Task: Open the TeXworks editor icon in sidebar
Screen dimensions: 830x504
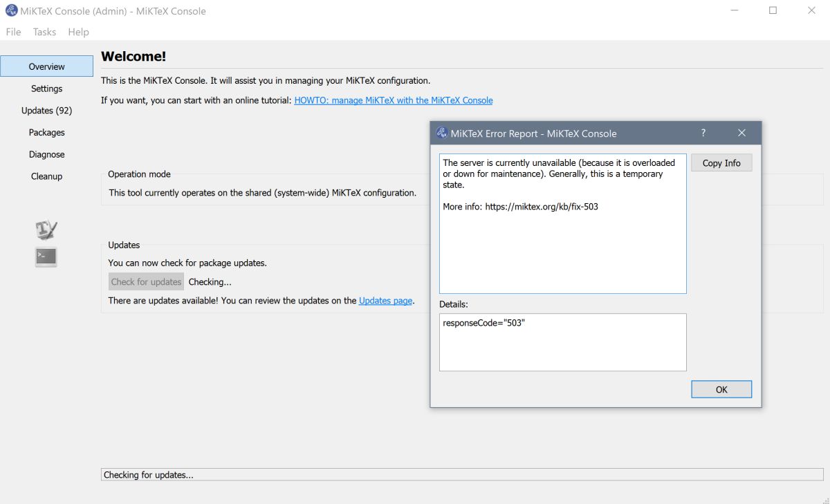Action: (x=46, y=230)
